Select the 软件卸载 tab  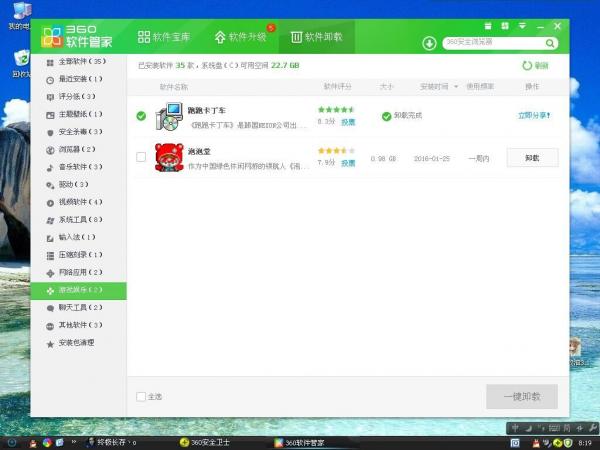coord(316,37)
